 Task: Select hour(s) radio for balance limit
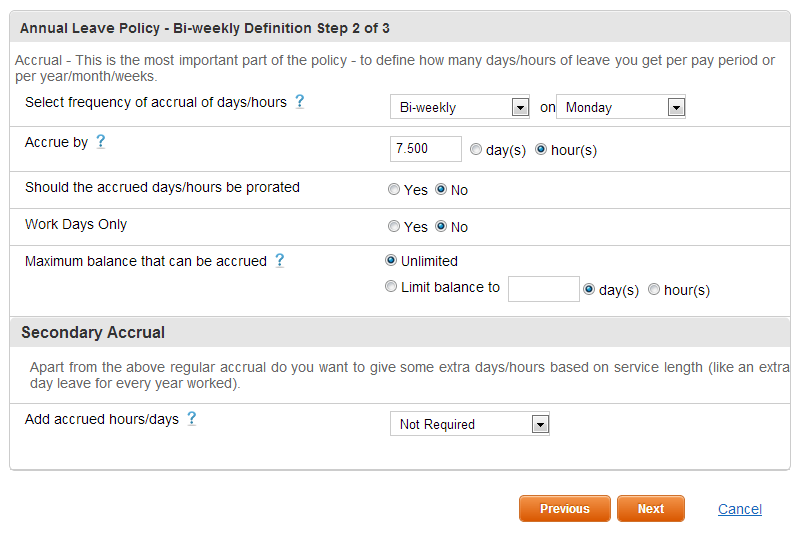click(654, 289)
